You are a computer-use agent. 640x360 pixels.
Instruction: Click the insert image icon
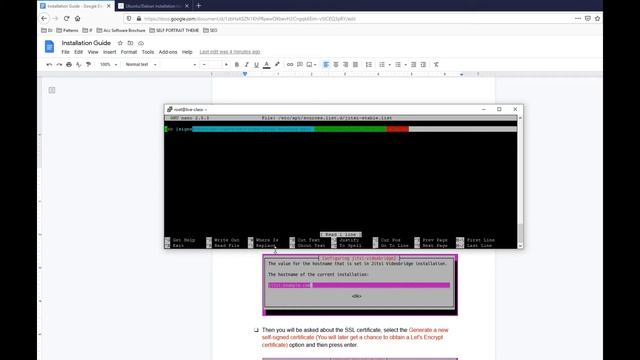(309, 64)
